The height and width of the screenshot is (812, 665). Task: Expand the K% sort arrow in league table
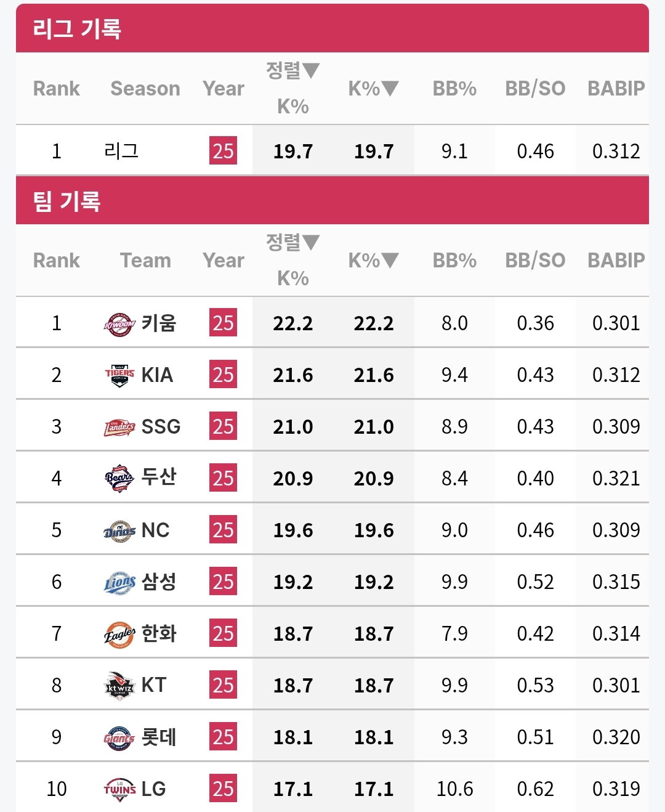390,89
